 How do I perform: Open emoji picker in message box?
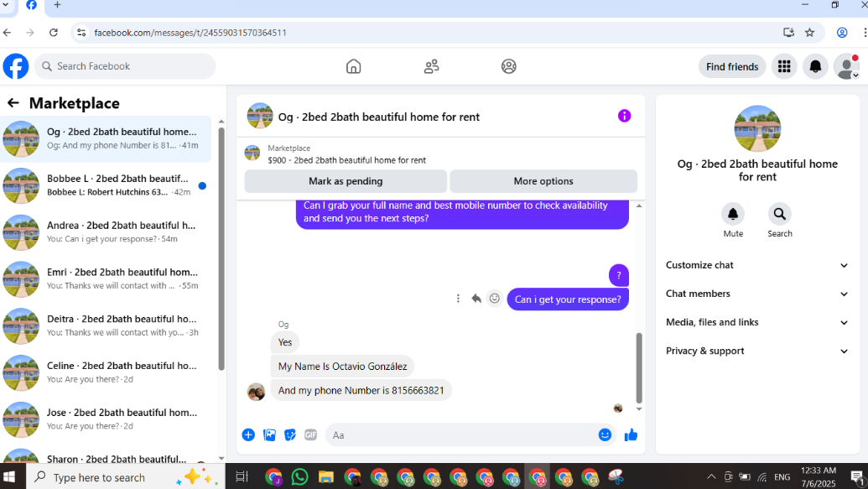point(605,435)
